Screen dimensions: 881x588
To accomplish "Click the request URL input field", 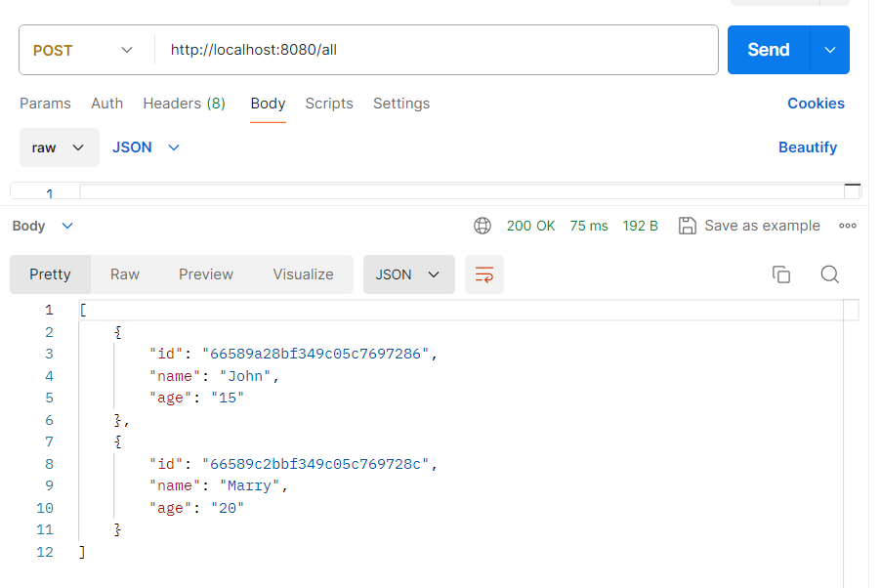I will [x=440, y=50].
